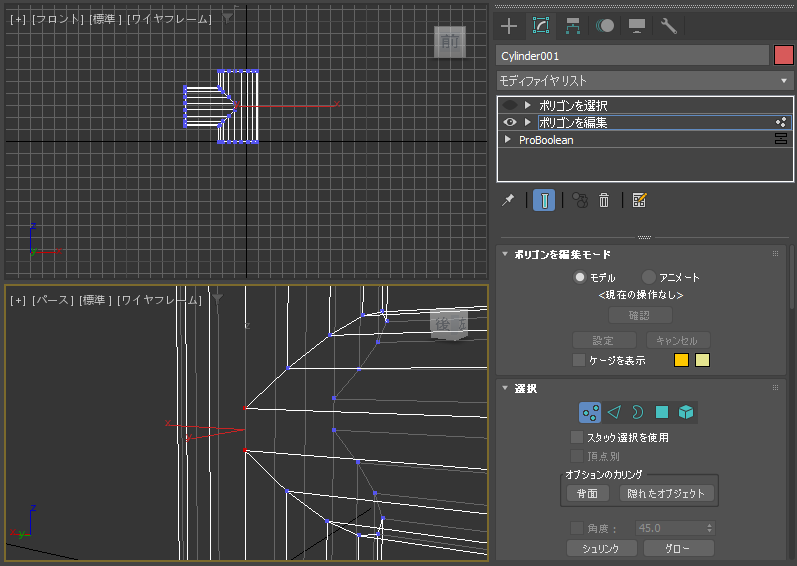Toggle visibility of ポリゴンを選択 modifier

point(510,105)
